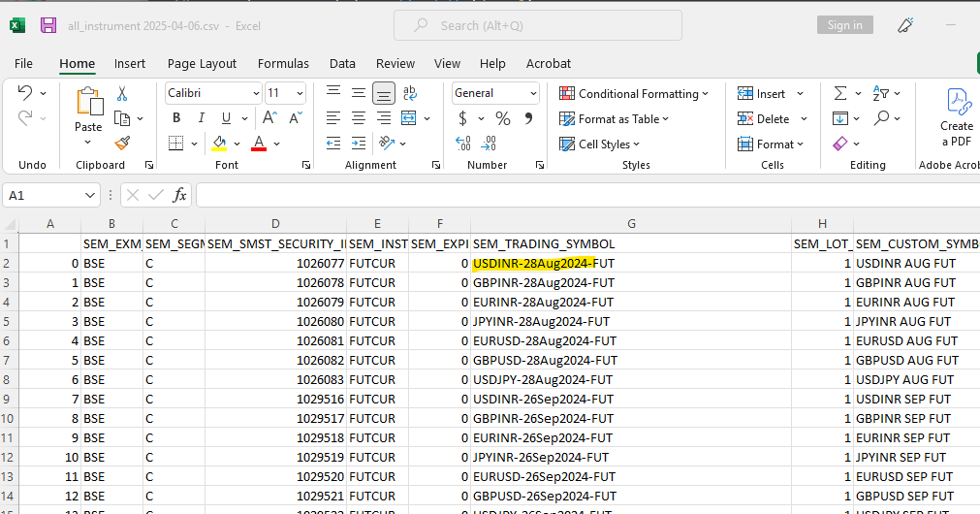Switch to the Acrobat tab
The height and width of the screenshot is (514, 980).
[548, 63]
